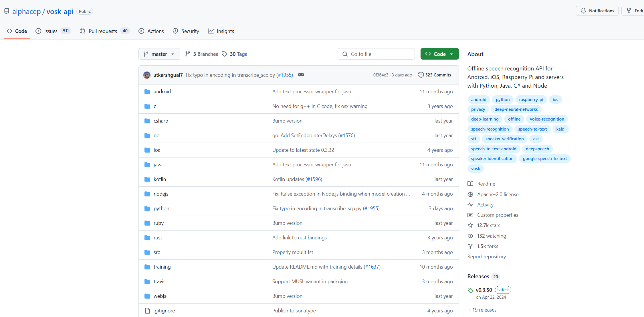This screenshot has height=317, width=644.
Task: Select the raspberry-pi topic tag
Action: tap(531, 100)
